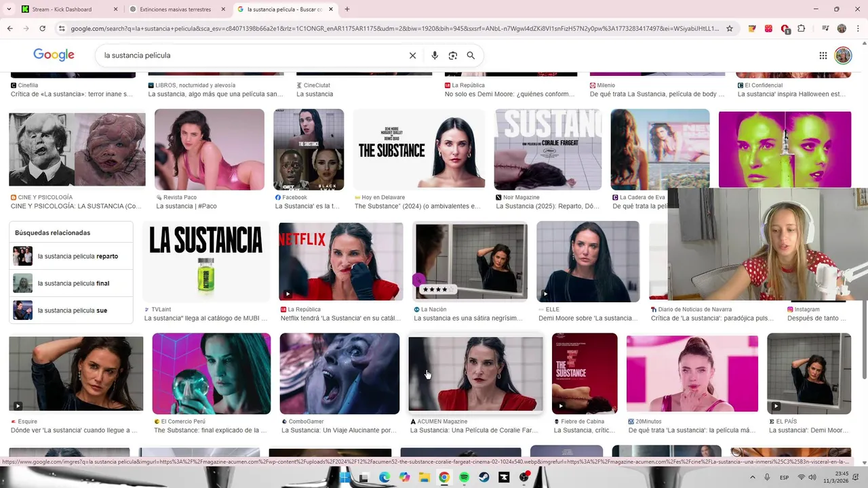Select related search la sustancia pelicula sue
Screen dimensions: 868x488
point(71,310)
